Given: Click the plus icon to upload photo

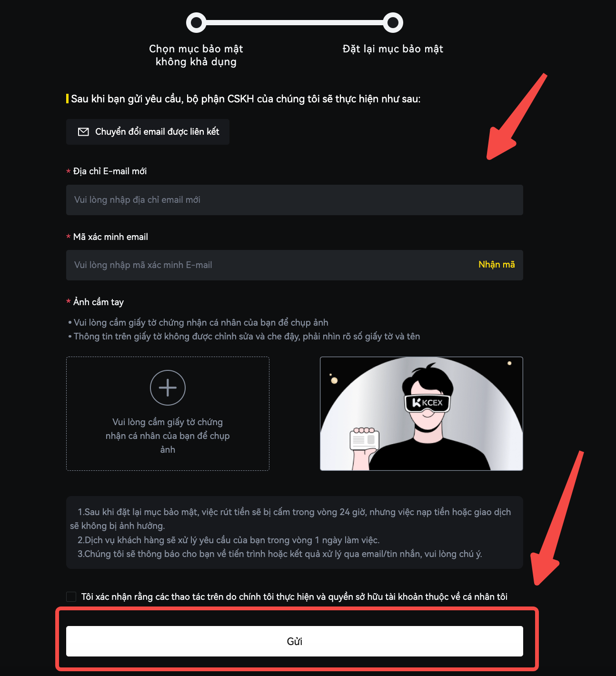Looking at the screenshot, I should (168, 388).
